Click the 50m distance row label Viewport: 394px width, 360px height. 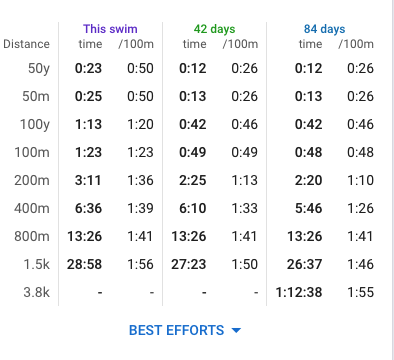point(36,96)
